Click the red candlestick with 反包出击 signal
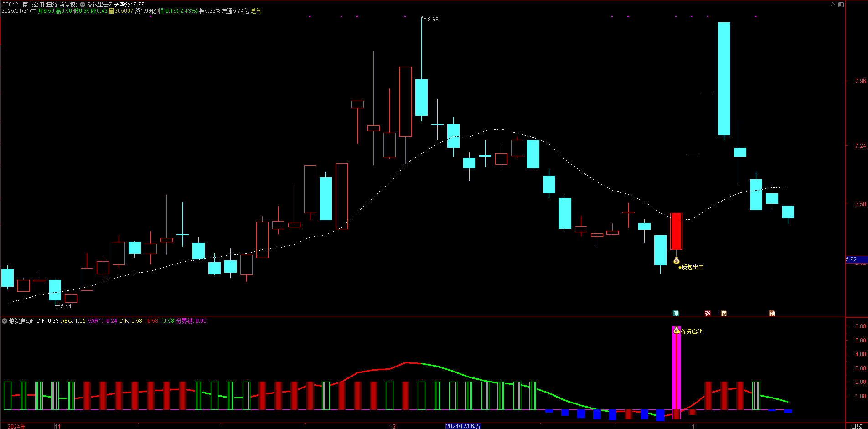 tap(676, 231)
